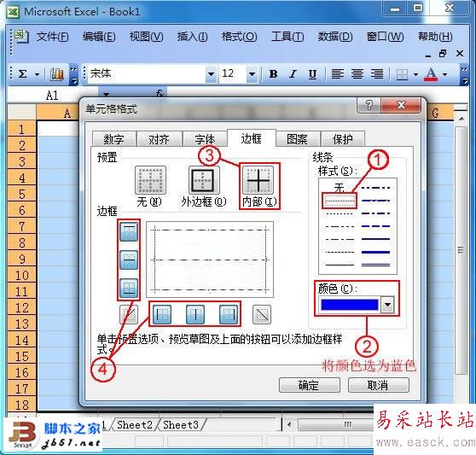Switch to the Sheet3 worksheet tab

(x=181, y=424)
